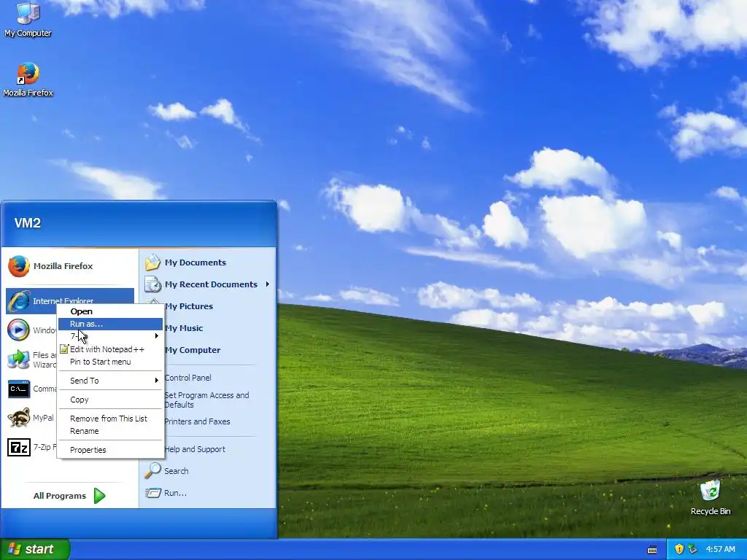
Task: Open the Search magnifier icon
Action: click(152, 470)
